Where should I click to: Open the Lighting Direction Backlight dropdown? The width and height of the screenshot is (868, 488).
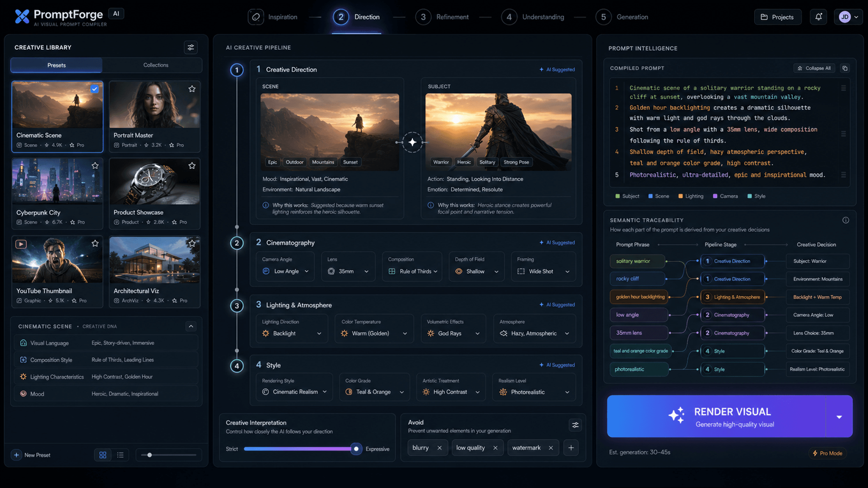pos(292,333)
